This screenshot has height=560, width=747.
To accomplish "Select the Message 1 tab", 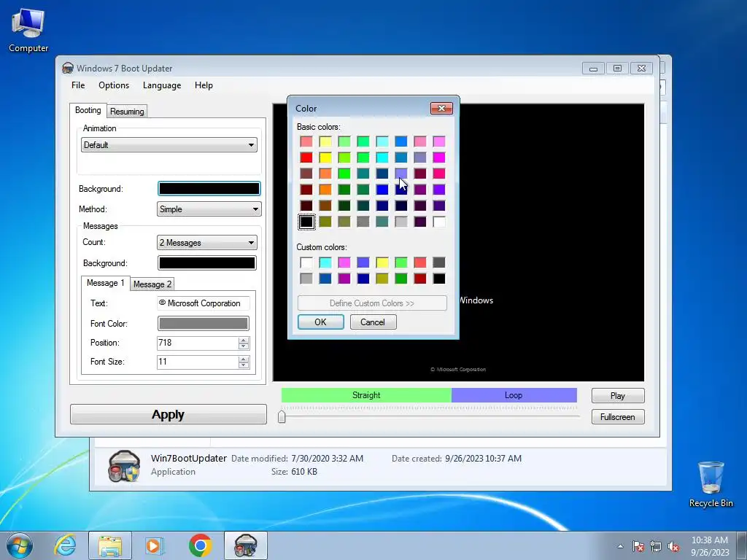I will pyautogui.click(x=105, y=283).
